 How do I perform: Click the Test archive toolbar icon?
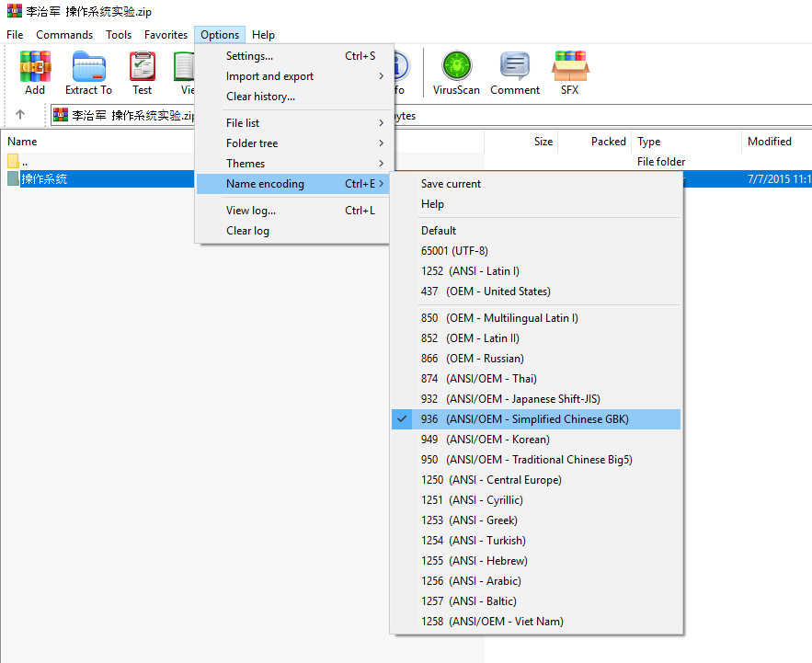(x=143, y=67)
